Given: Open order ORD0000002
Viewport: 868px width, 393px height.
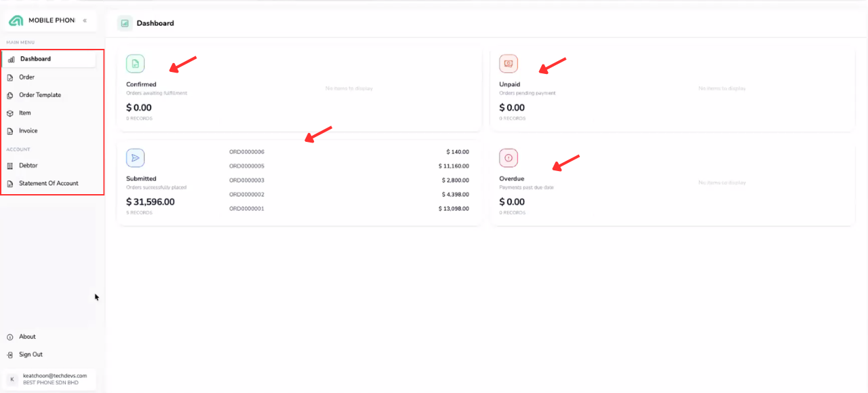Looking at the screenshot, I should [x=247, y=195].
